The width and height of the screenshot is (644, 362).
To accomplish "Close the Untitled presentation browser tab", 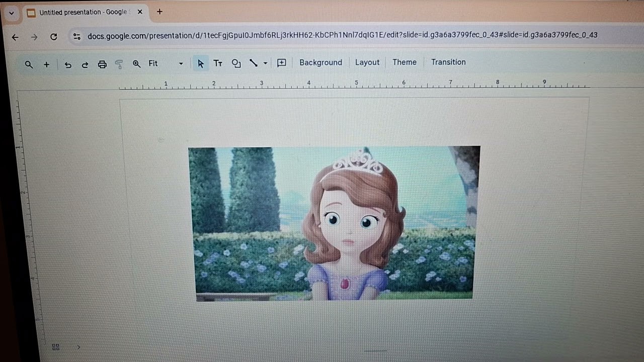I will 140,12.
